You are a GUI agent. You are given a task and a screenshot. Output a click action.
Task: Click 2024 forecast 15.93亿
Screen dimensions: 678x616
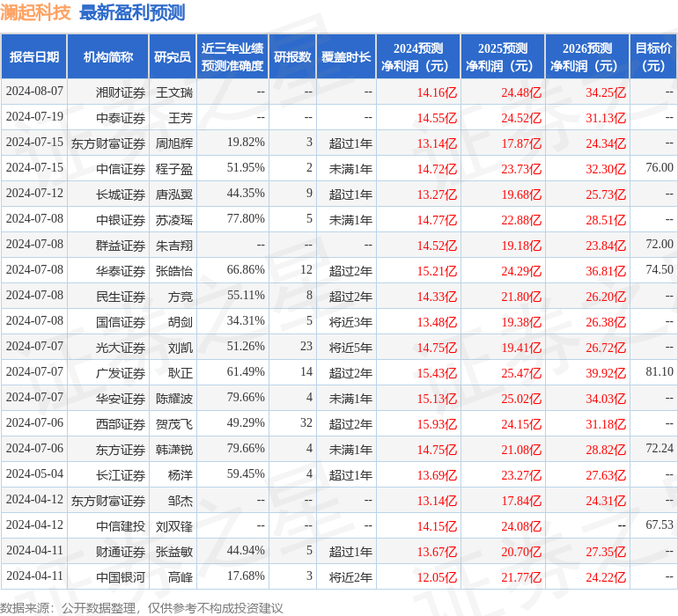pos(437,424)
